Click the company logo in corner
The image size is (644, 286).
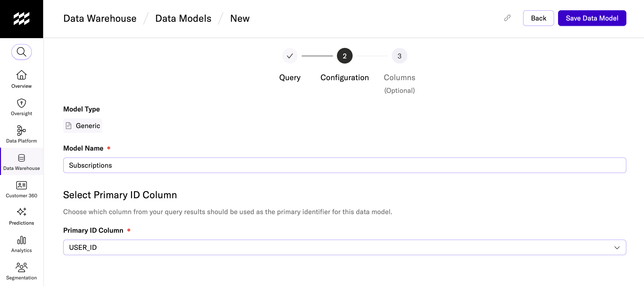[22, 19]
